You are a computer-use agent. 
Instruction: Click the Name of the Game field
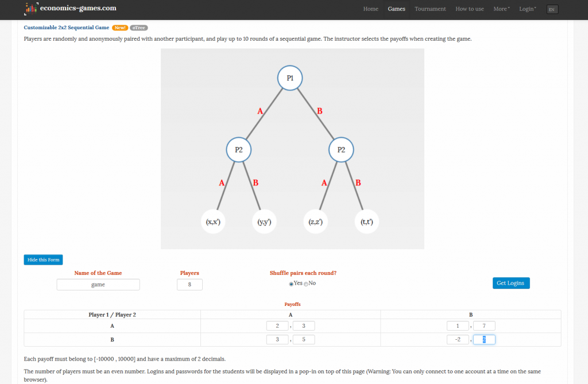pos(98,285)
